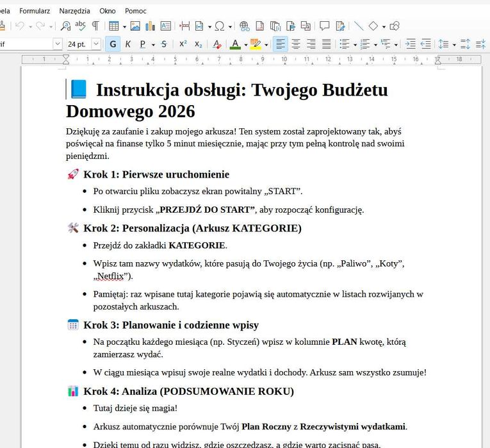This screenshot has width=490, height=448.
Task: Toggle unordered bullet list
Action: (x=345, y=44)
